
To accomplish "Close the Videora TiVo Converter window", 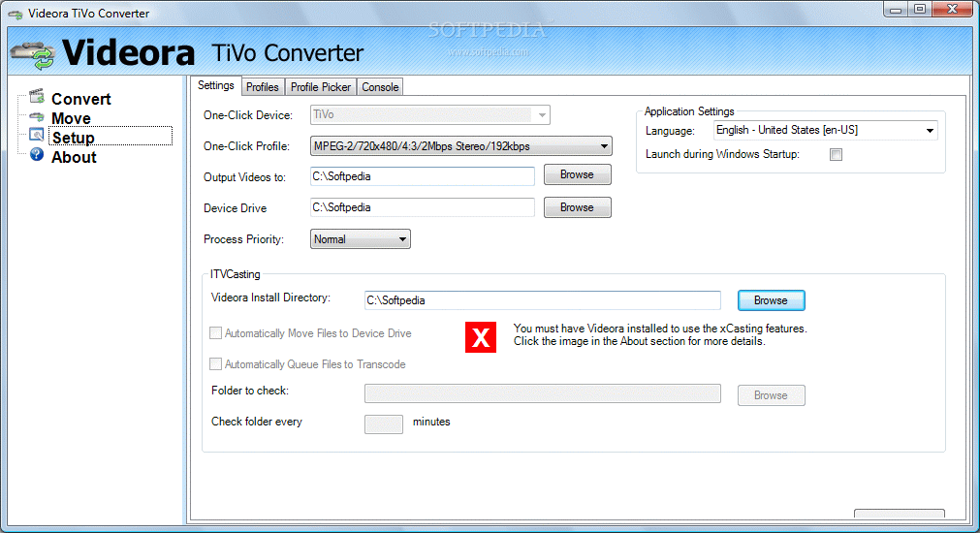I will point(952,10).
